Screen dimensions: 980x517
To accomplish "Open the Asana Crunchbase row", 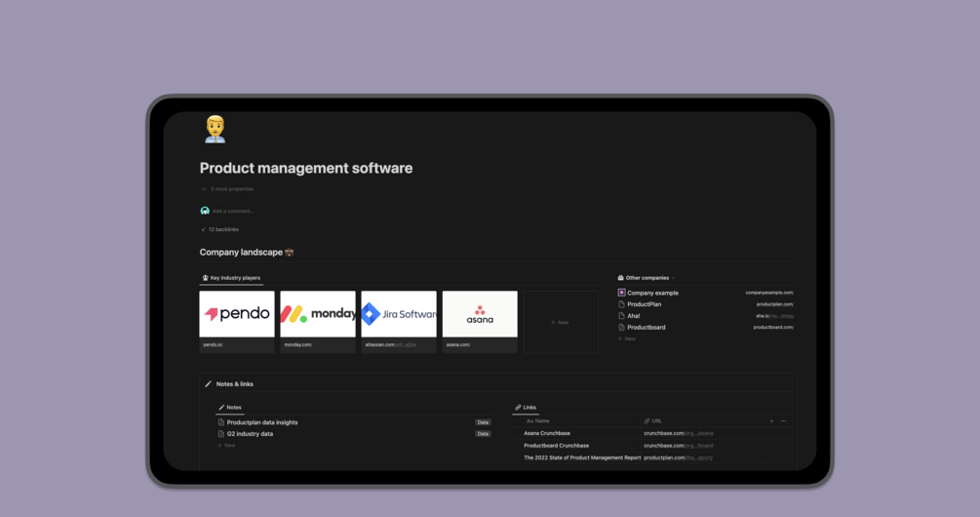I will pyautogui.click(x=547, y=433).
